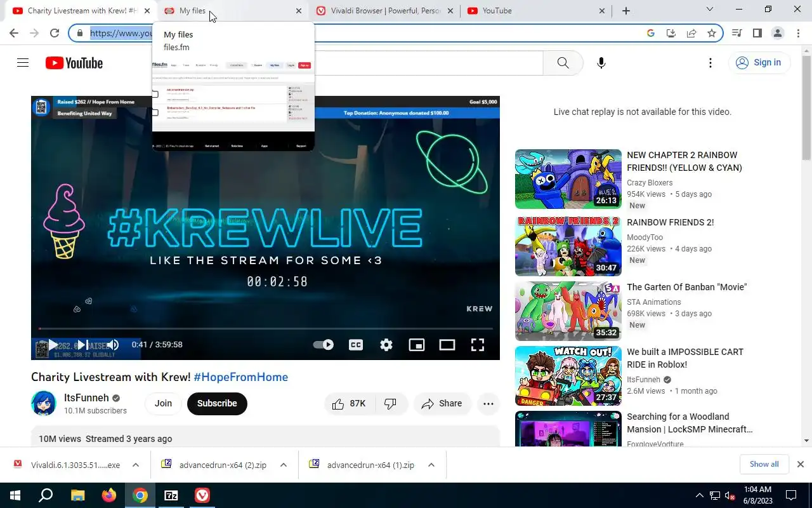Enable miniplayer mode
Screen dimensions: 812x508
click(417, 345)
